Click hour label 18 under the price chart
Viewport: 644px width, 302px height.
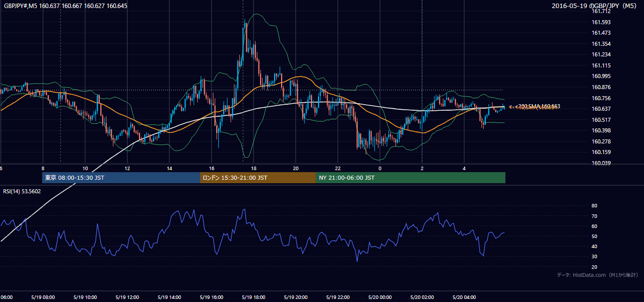pyautogui.click(x=253, y=168)
